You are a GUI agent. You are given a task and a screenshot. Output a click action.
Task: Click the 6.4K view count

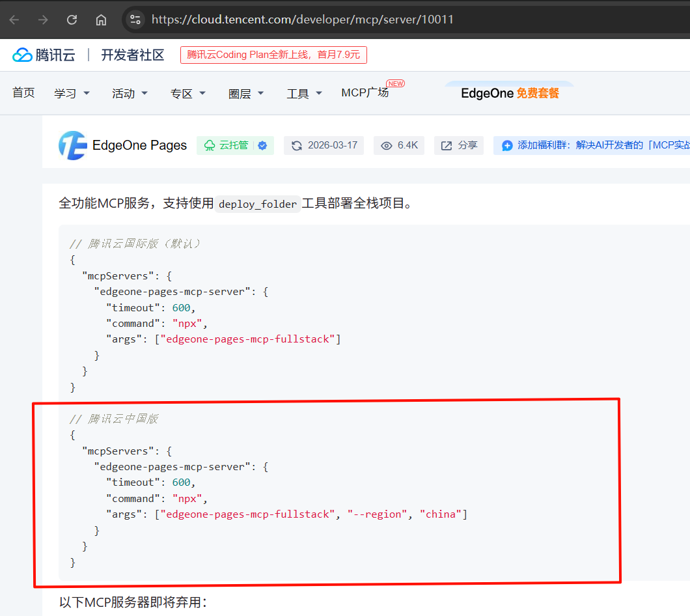coord(407,145)
